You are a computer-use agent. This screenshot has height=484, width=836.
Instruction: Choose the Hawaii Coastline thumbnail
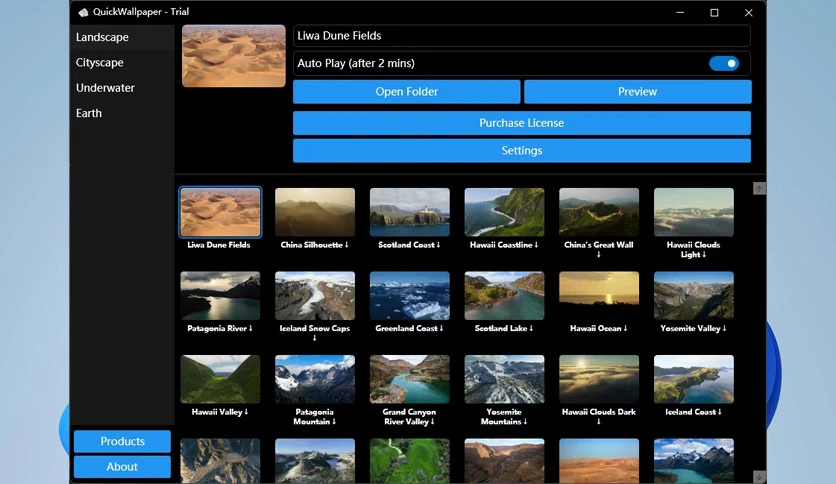point(504,212)
